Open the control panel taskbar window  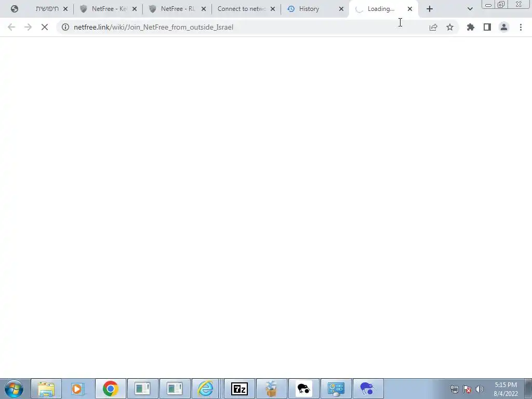tap(336, 389)
